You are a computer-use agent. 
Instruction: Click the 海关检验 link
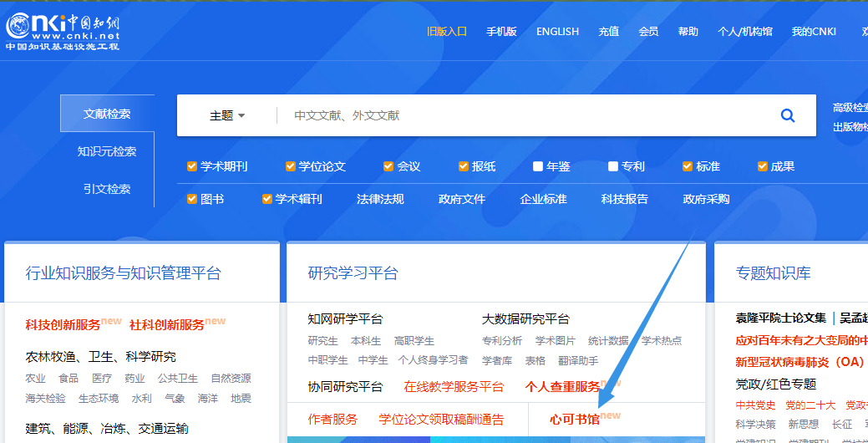coord(45,399)
